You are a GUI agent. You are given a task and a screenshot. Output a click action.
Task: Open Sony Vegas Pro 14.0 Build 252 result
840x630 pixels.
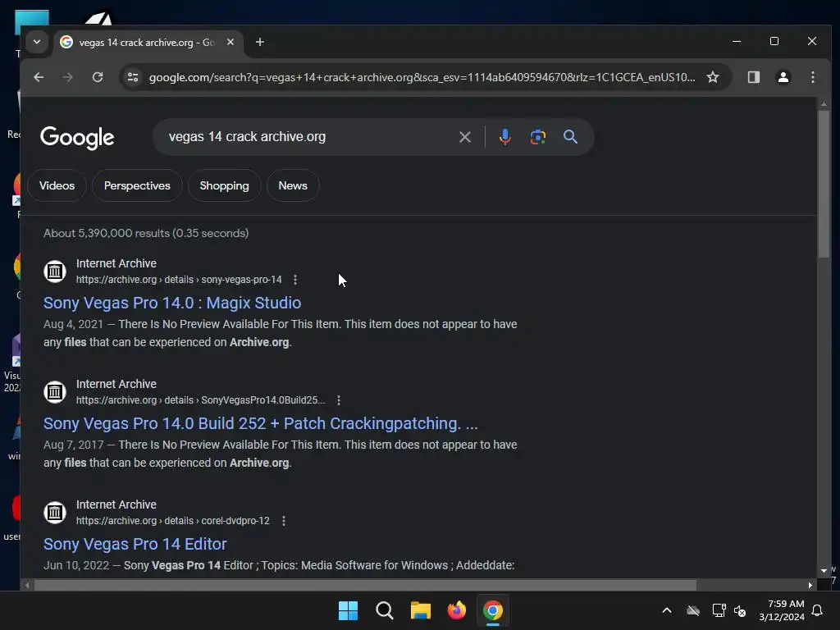tap(260, 423)
